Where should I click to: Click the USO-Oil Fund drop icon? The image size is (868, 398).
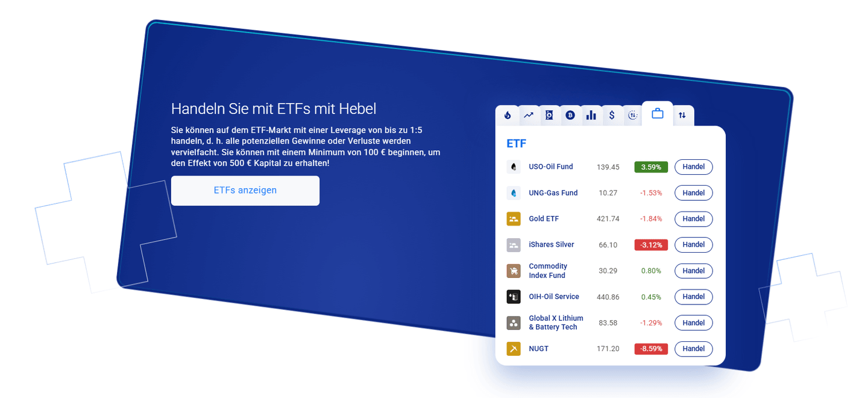(x=514, y=167)
